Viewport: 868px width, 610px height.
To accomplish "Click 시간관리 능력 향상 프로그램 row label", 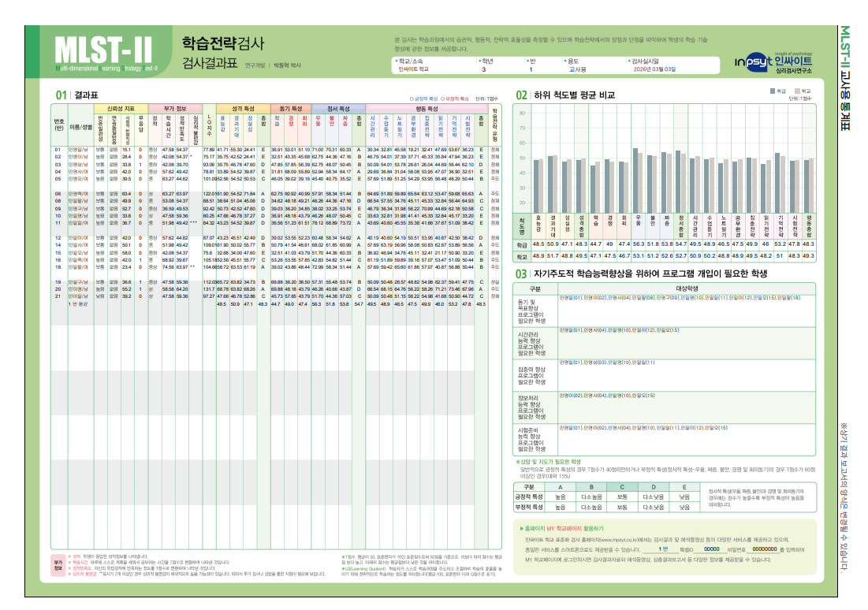I will (531, 344).
